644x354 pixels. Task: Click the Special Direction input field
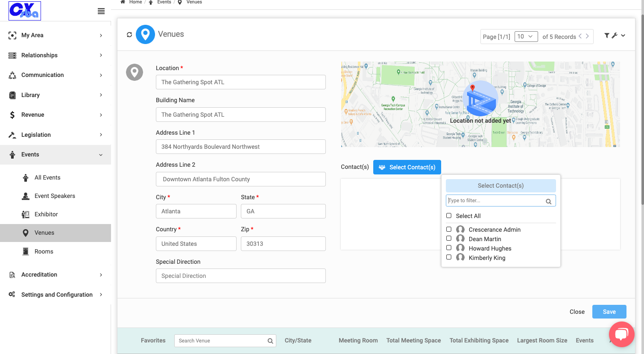pos(241,276)
